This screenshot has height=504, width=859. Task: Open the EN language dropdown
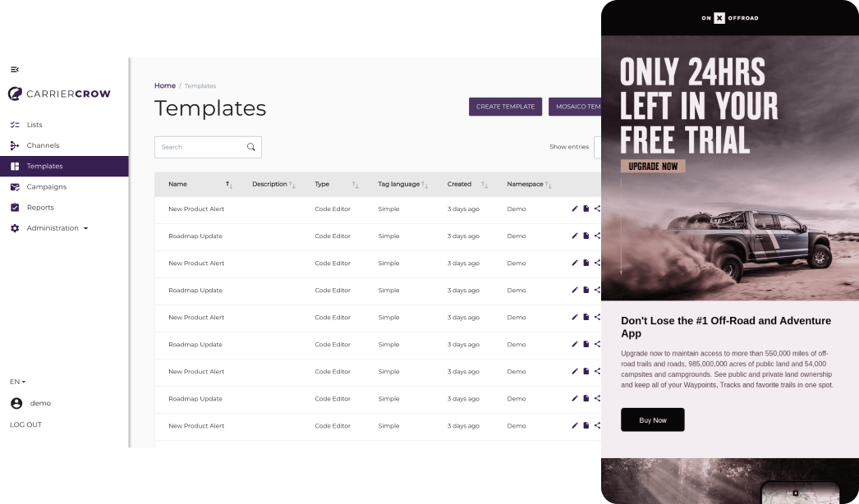[x=17, y=382]
